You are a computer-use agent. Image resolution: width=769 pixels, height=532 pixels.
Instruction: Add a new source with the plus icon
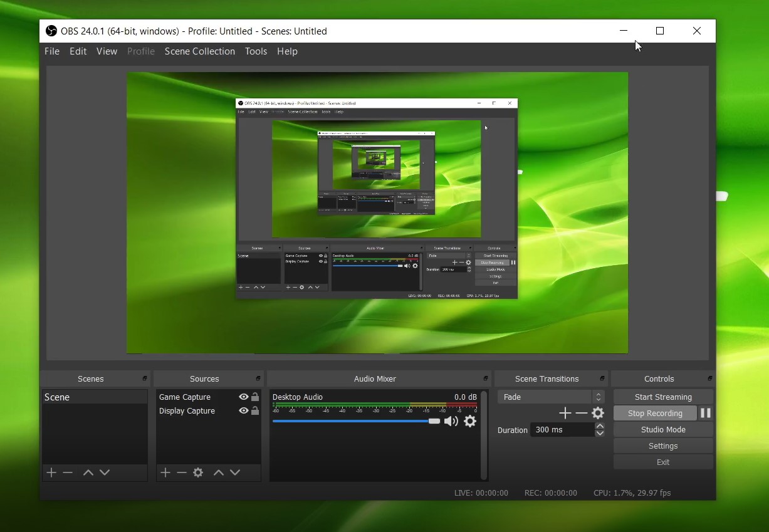coord(165,472)
